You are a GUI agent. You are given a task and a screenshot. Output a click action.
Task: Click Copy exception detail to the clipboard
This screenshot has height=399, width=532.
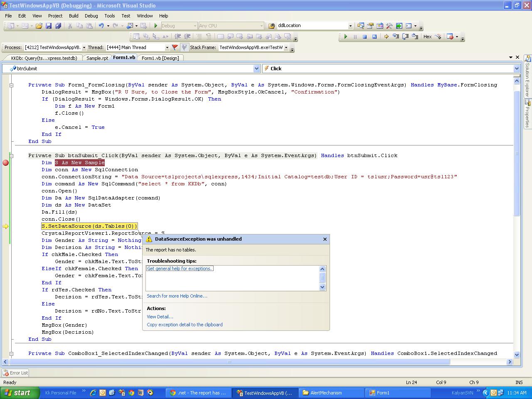pyautogui.click(x=185, y=325)
